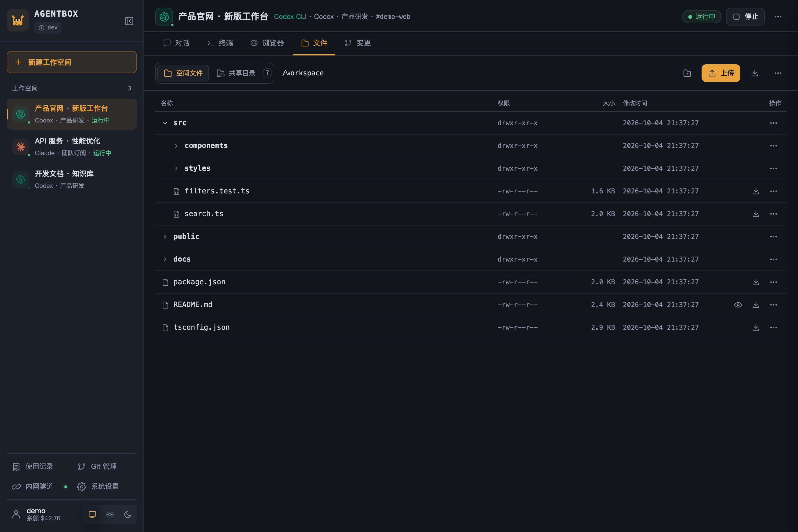
Task: Click the workspace Codex icon in header
Action: coord(164,17)
